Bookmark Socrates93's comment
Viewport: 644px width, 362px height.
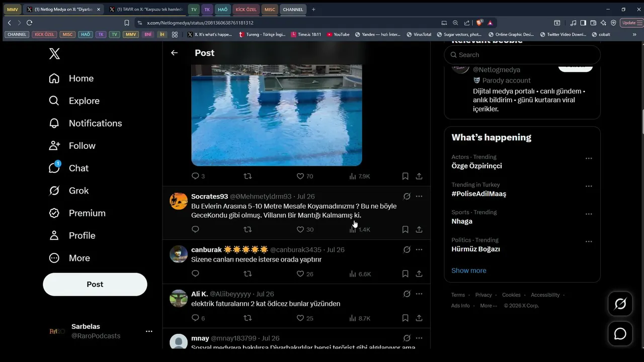405,229
